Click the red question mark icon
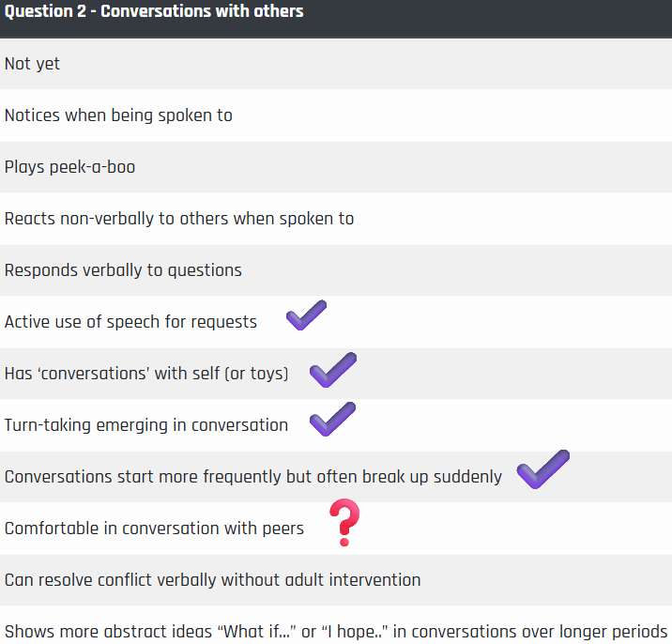The height and width of the screenshot is (644, 672). [344, 522]
